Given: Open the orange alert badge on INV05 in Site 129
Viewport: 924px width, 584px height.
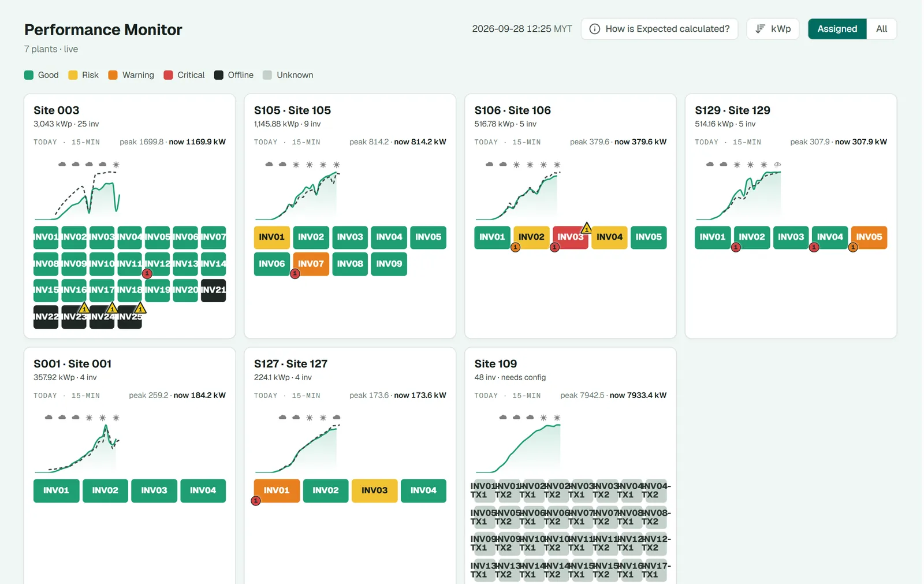Looking at the screenshot, I should pos(853,247).
